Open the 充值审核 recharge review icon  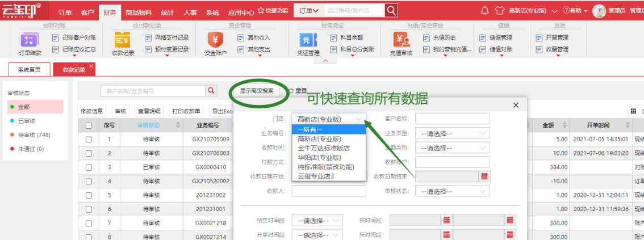tap(401, 41)
